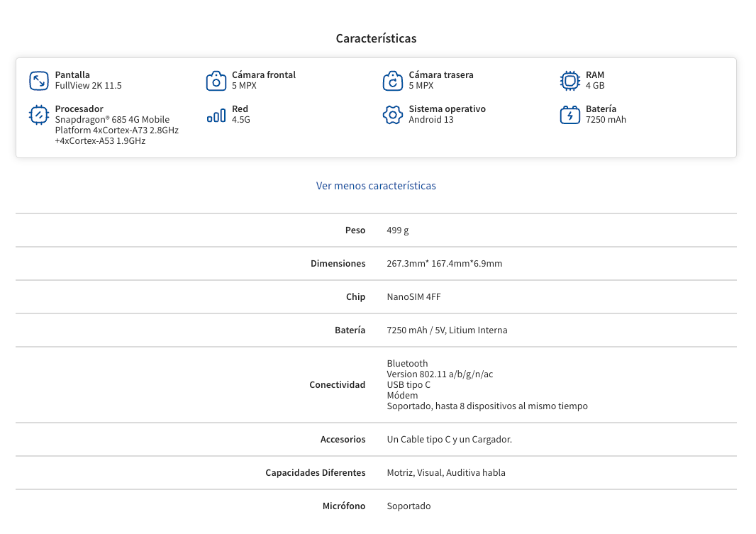Click the Batería lightning icon

tap(570, 115)
